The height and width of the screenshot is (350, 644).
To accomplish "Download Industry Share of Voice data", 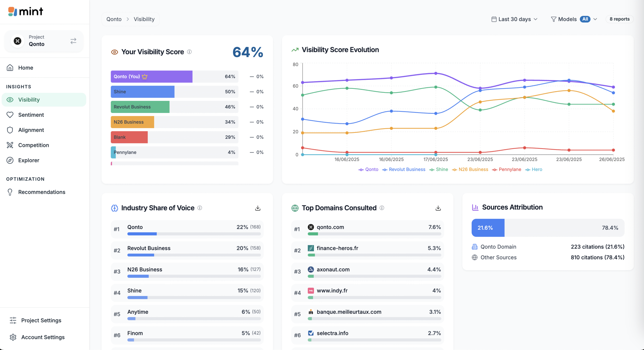I will [258, 208].
